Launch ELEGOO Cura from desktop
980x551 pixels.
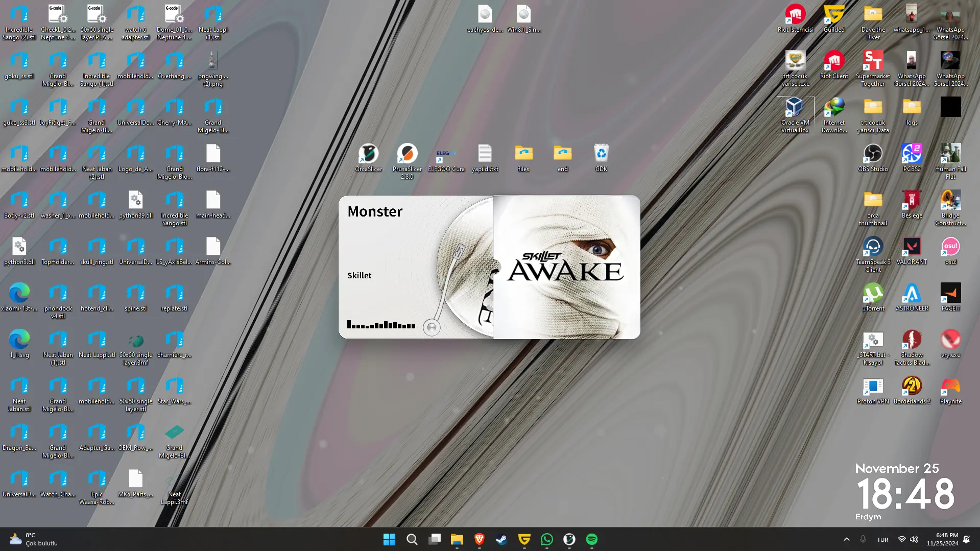(446, 158)
